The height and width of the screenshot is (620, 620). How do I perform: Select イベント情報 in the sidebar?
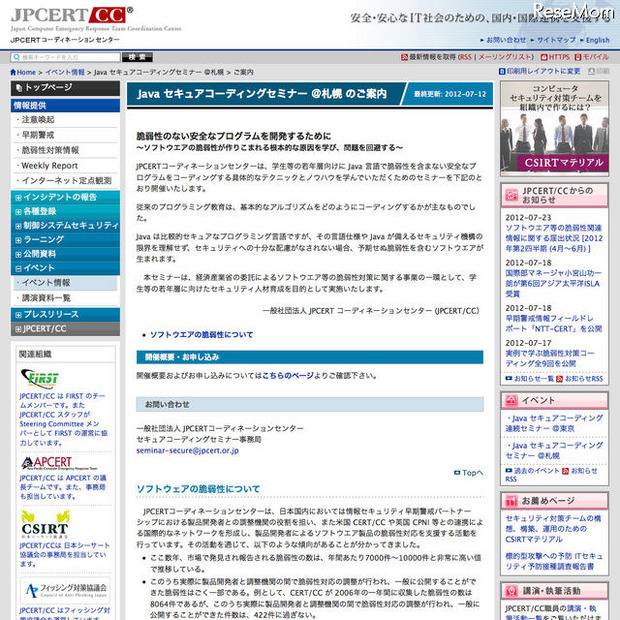pyautogui.click(x=65, y=283)
